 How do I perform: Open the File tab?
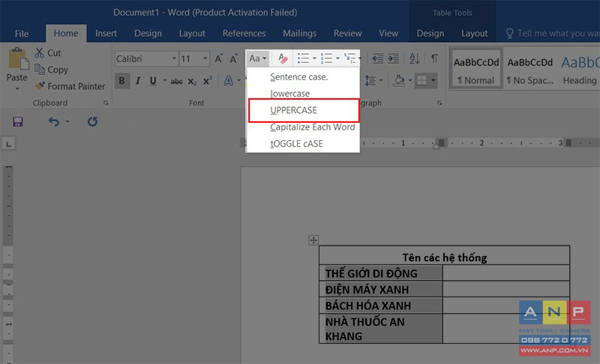click(22, 34)
